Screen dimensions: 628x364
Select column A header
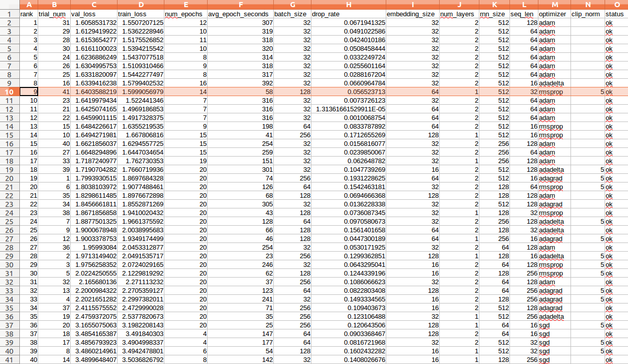pyautogui.click(x=28, y=5)
